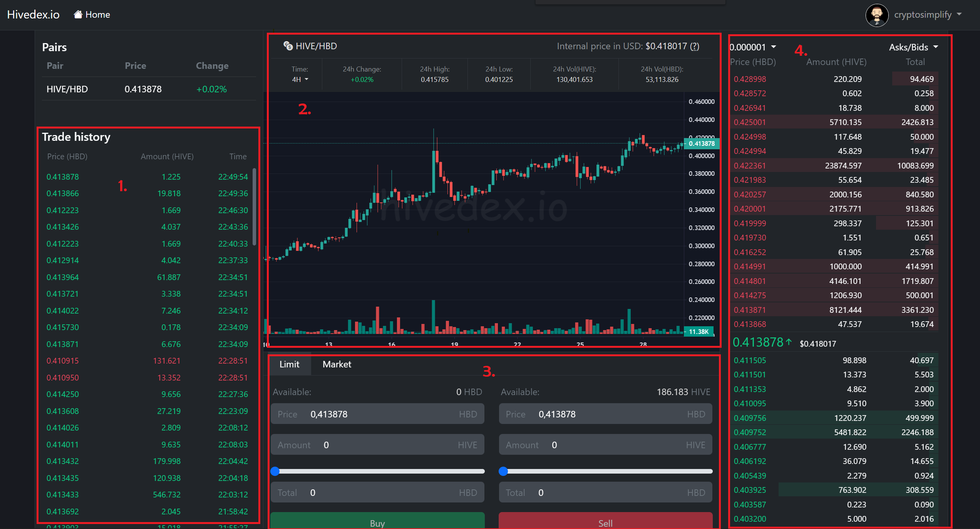Click the sell Amount HIVE field
980x529 pixels.
pos(605,445)
